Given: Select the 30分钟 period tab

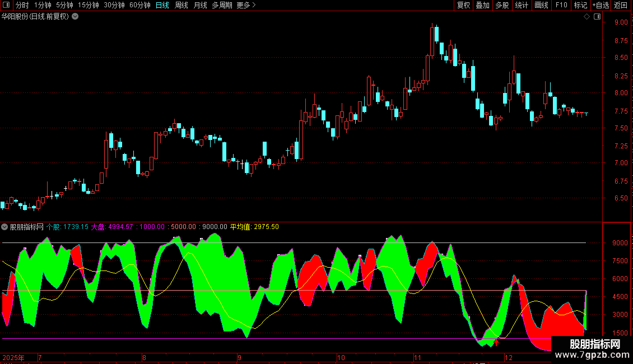Looking at the screenshot, I should [x=114, y=5].
